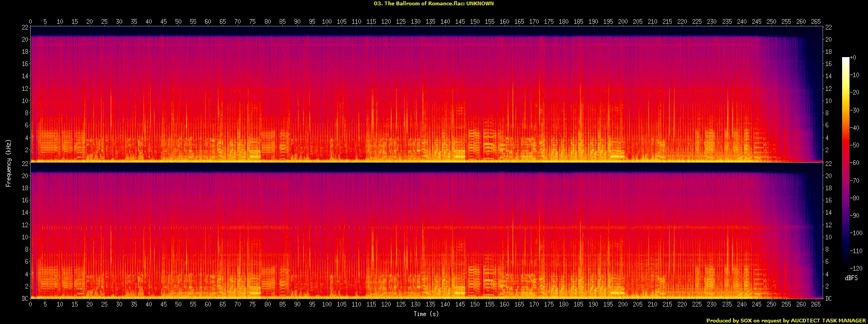This screenshot has width=868, height=324.
Task: Click the "Frequency (kHz)" vertical axis label
Action: pyautogui.click(x=8, y=163)
